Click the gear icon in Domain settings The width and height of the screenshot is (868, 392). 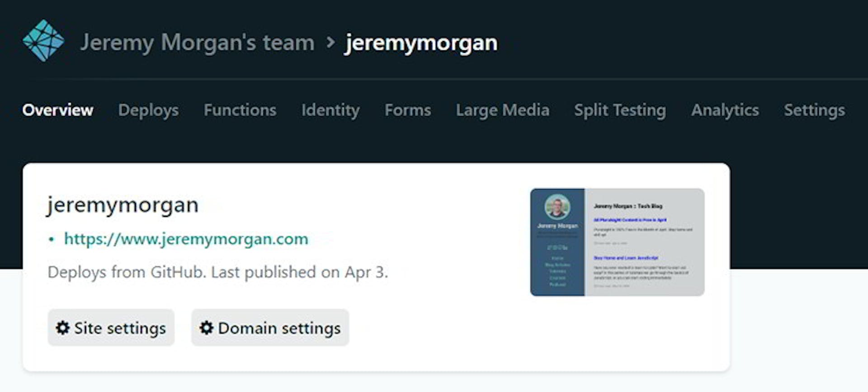coord(207,327)
